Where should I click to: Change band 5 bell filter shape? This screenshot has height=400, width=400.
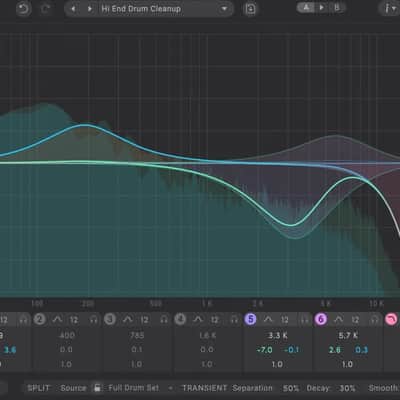coord(268,320)
